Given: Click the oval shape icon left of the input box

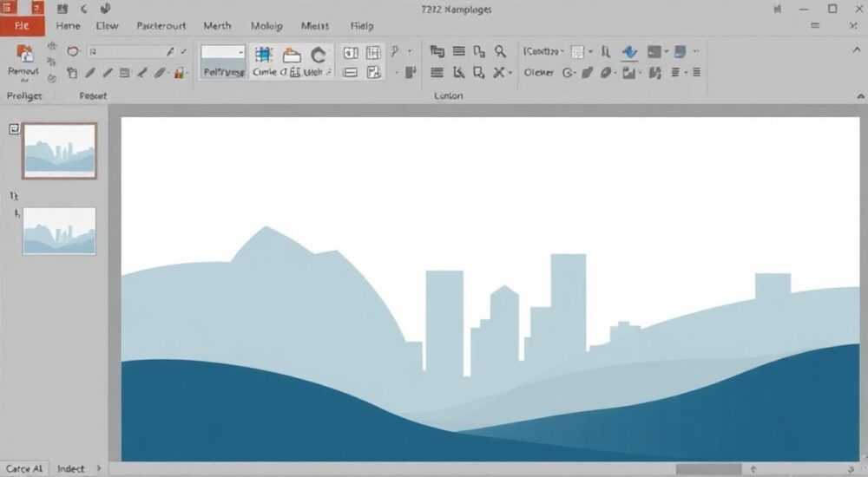Looking at the screenshot, I should 73,51.
